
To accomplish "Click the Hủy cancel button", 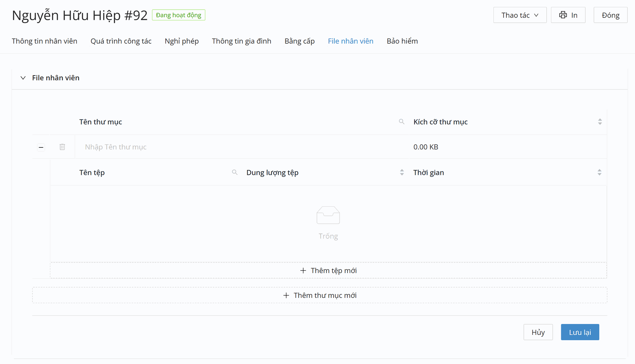I will 538,332.
